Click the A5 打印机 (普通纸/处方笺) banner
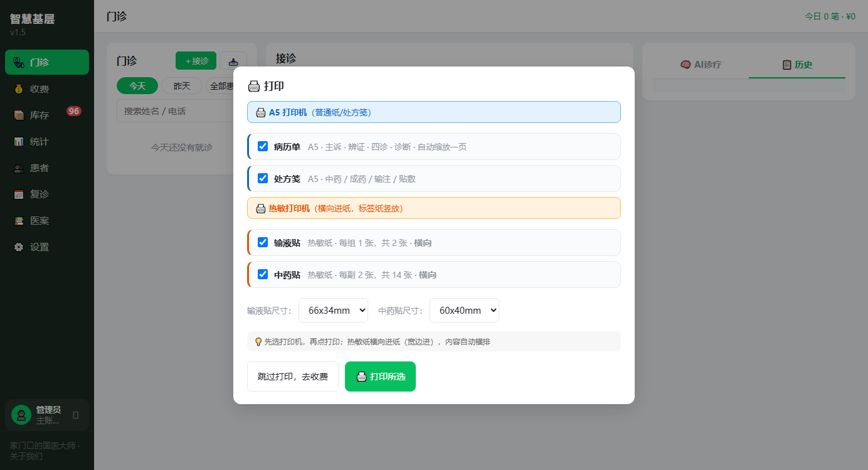The height and width of the screenshot is (470, 868). (x=434, y=112)
